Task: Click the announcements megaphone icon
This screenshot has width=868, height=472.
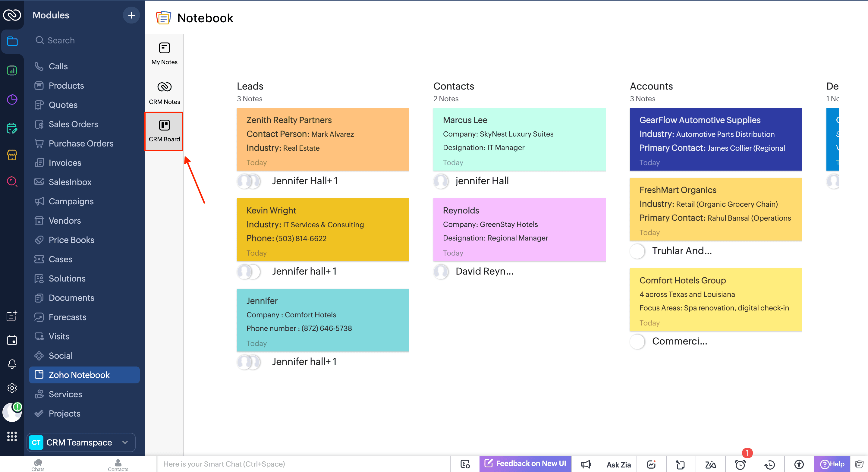Action: (586, 464)
